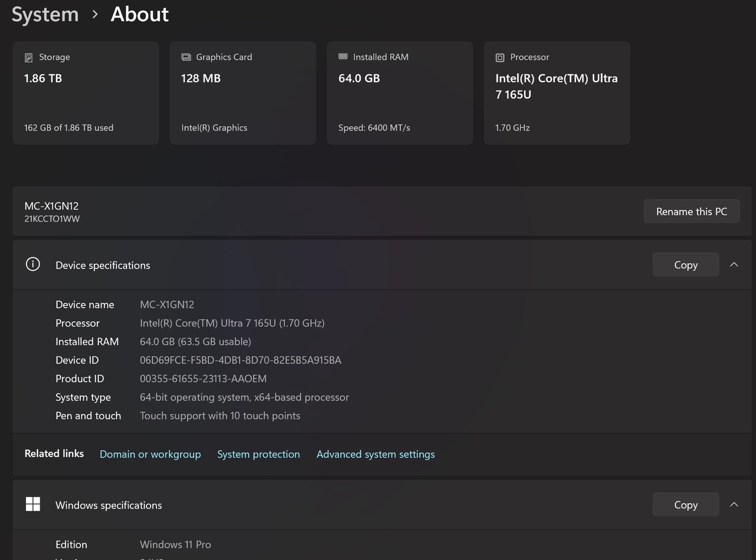Select Device name value MC-X1GN12
The width and height of the screenshot is (756, 560).
[x=167, y=304]
